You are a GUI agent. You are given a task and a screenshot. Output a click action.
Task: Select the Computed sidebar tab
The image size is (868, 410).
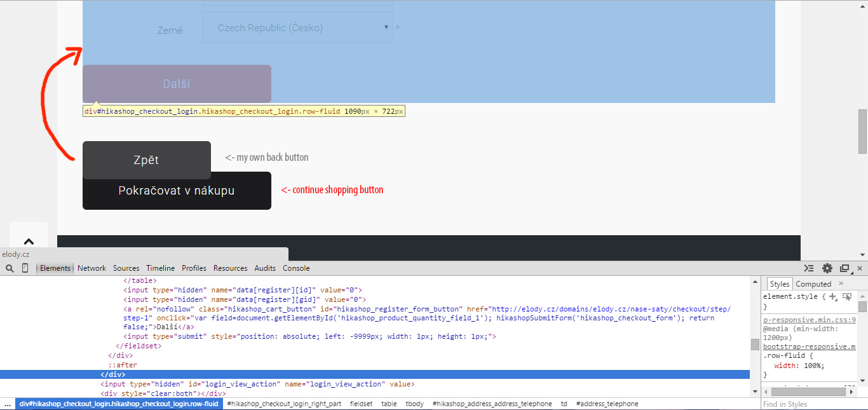click(x=813, y=284)
